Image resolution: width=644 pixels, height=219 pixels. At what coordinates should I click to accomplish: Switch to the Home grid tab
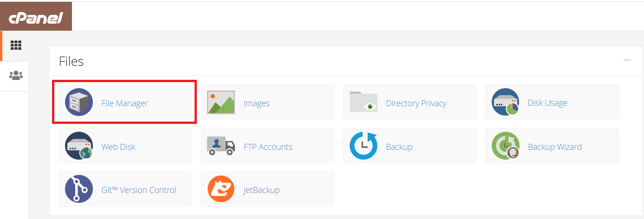tap(16, 45)
